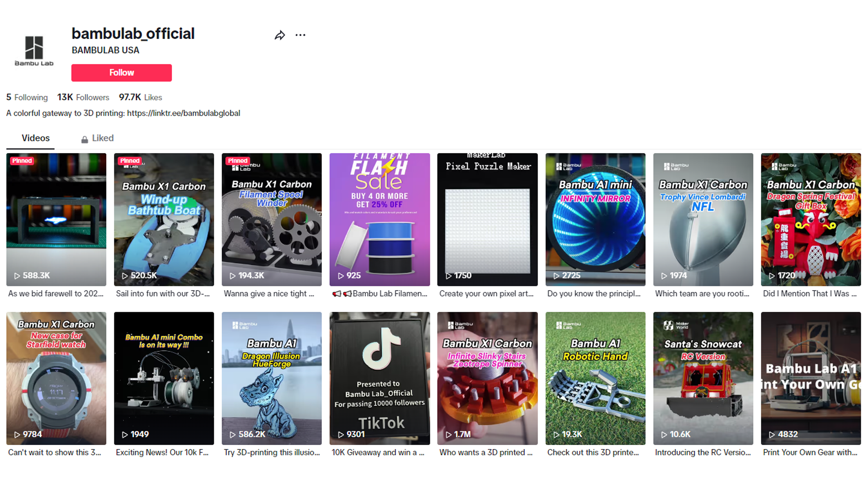Click caption 'Try 3D-printing this illusio...'
This screenshot has width=868, height=488.
pos(272,452)
